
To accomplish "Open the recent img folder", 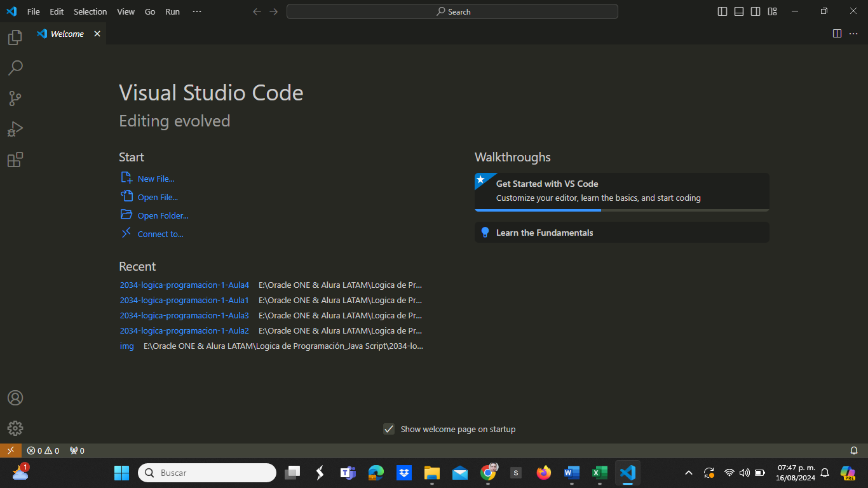I will pyautogui.click(x=127, y=346).
